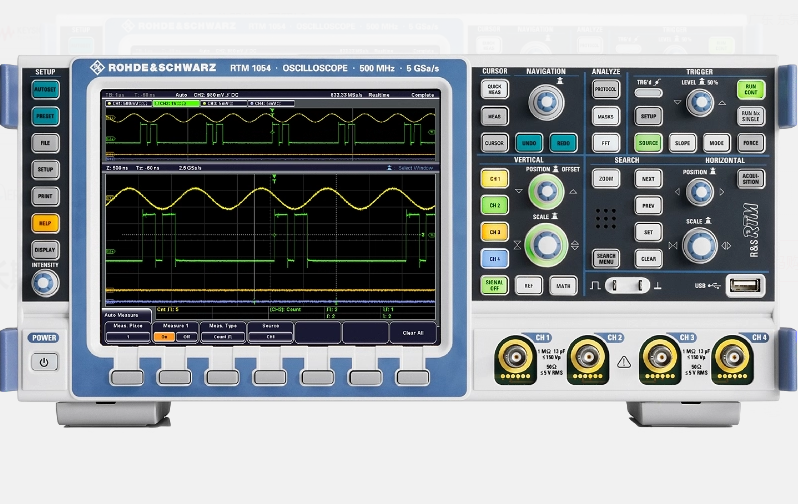The width and height of the screenshot is (798, 504).
Task: Select the Auto Measure tab on the display
Action: click(126, 315)
